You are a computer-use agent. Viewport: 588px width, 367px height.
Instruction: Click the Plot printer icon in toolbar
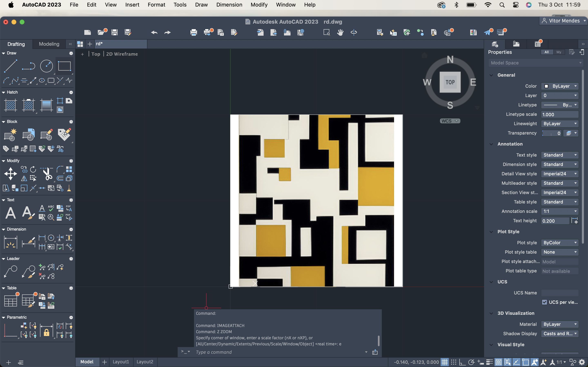194,32
